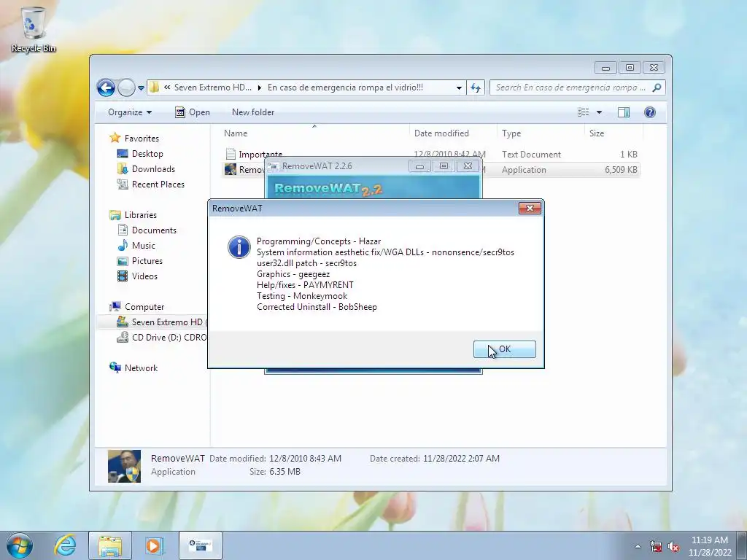Open Music library
Screen dimensions: 747x560
pos(144,246)
